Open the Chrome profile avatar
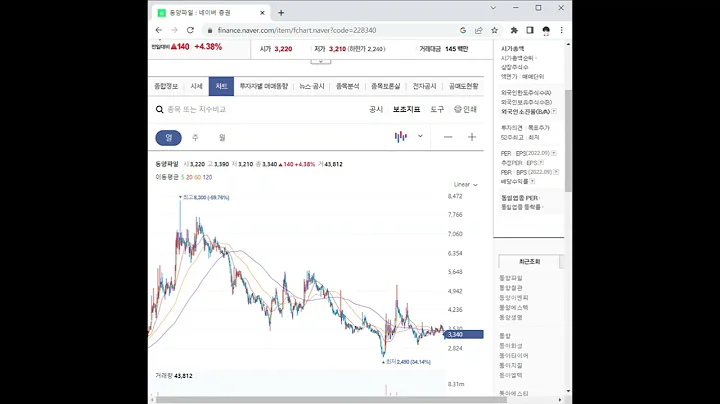This screenshot has height=404, width=720. (x=546, y=30)
